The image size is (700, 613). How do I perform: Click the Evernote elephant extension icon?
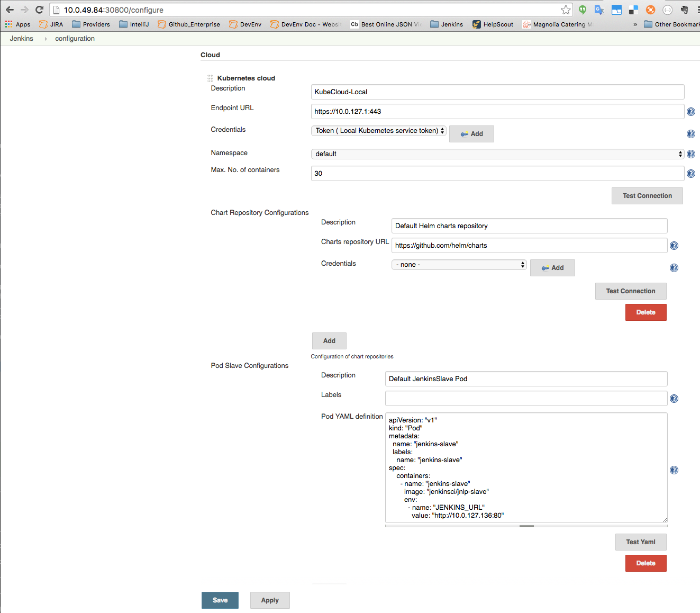tap(685, 10)
